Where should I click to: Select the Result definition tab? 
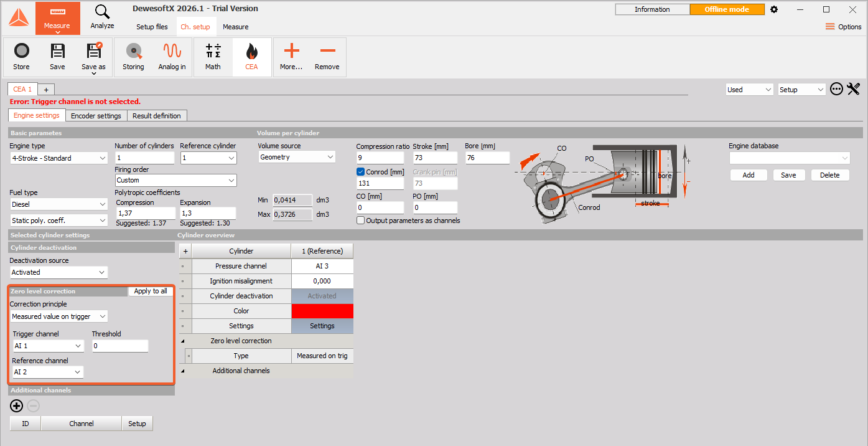click(157, 115)
